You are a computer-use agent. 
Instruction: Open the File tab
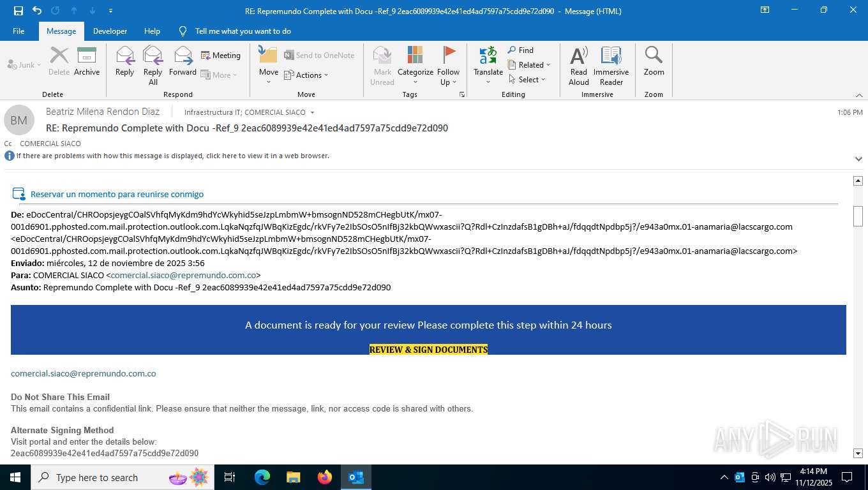[19, 31]
